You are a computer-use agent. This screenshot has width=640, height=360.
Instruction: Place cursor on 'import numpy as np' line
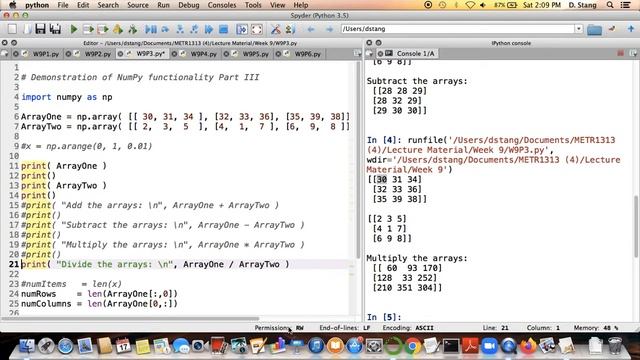[67, 97]
